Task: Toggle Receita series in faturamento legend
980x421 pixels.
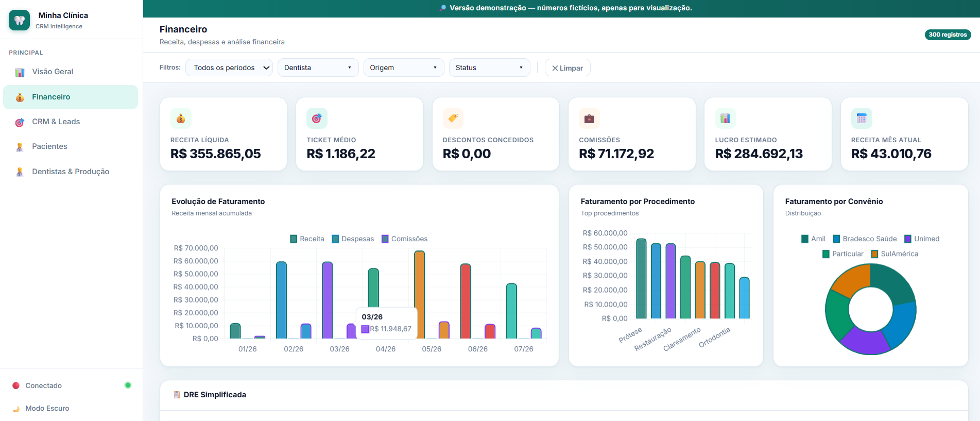Action: coord(307,239)
